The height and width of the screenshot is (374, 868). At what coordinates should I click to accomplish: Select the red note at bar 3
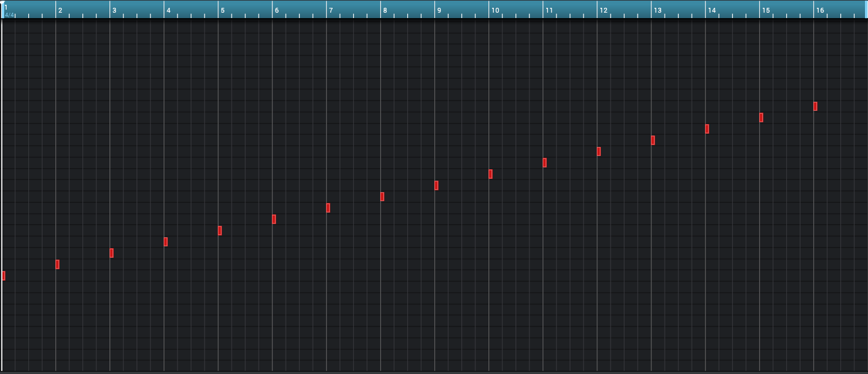click(x=112, y=253)
